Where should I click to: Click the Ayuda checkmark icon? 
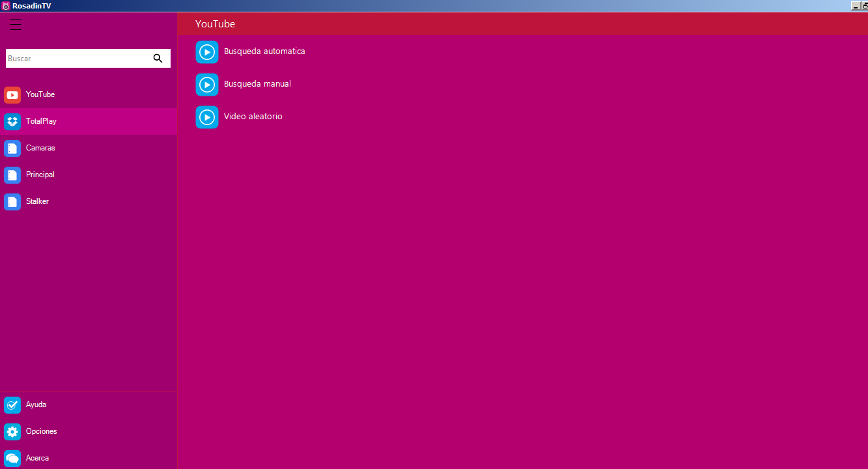[x=12, y=405]
